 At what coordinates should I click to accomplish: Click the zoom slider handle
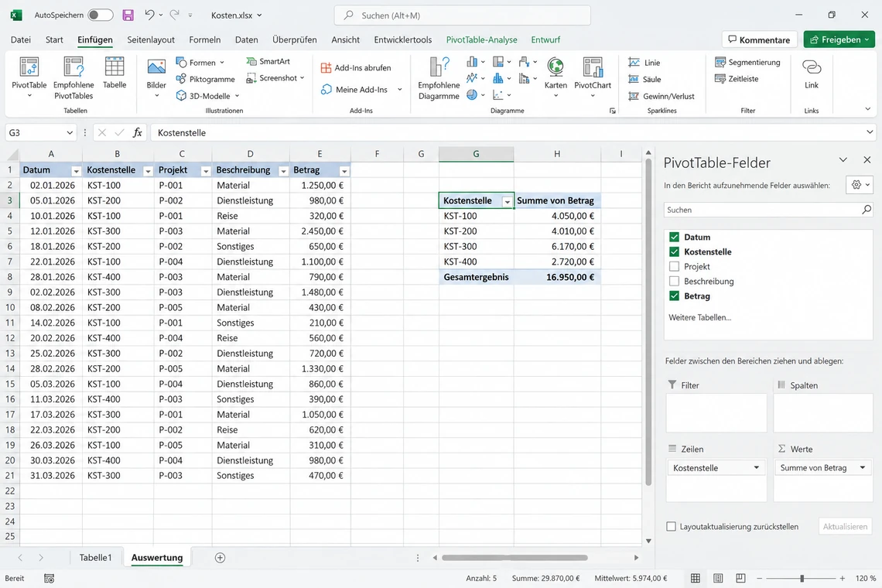point(802,579)
